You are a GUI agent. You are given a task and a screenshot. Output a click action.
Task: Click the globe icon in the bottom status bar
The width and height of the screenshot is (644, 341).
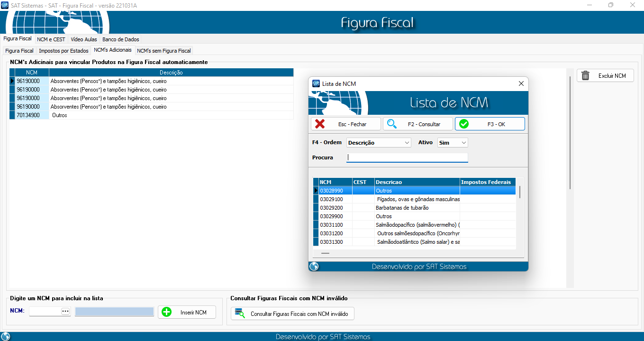pos(6,336)
